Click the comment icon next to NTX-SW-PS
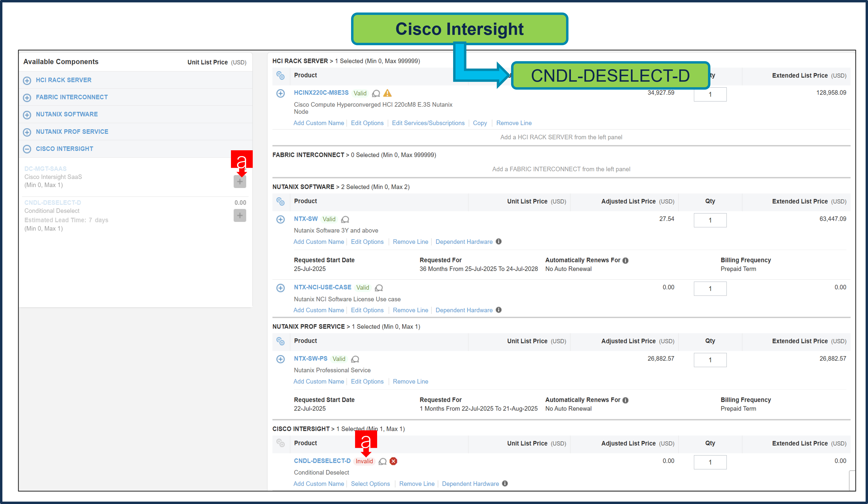Viewport: 868px width, 504px height. click(x=355, y=359)
